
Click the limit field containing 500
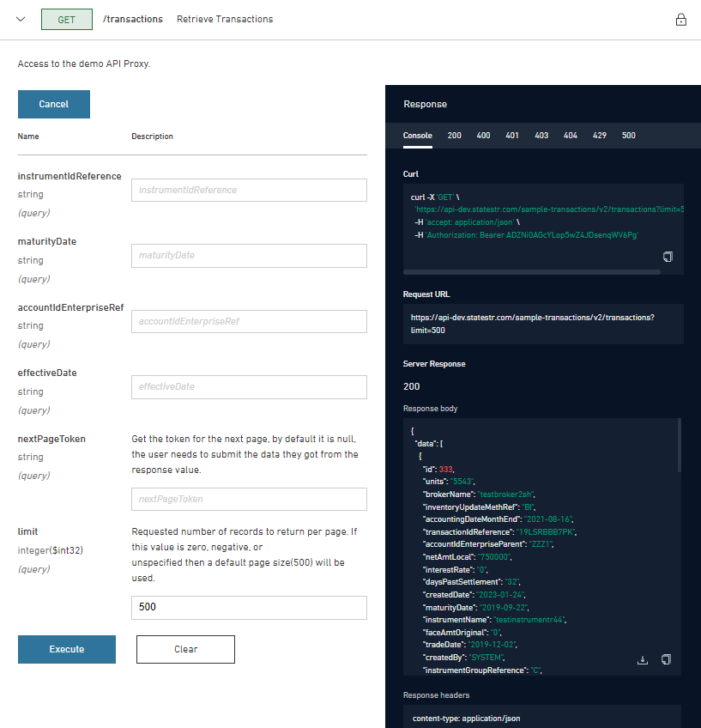pos(249,607)
